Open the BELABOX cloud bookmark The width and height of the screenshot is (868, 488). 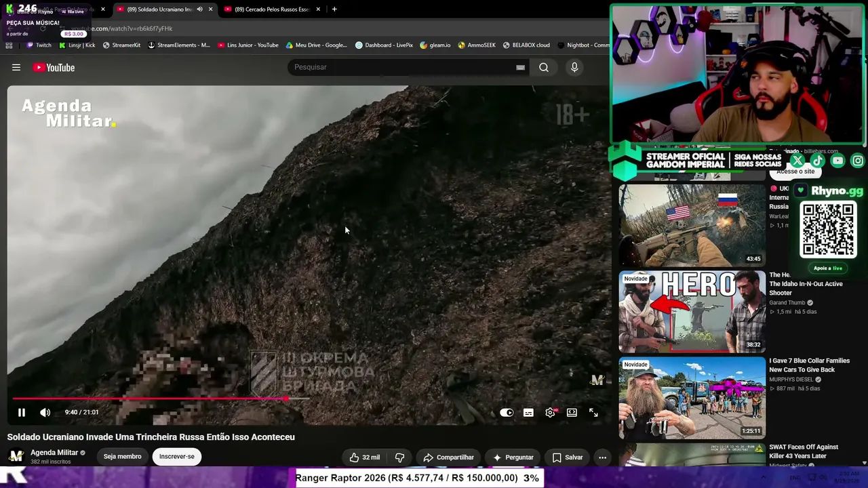pyautogui.click(x=526, y=45)
